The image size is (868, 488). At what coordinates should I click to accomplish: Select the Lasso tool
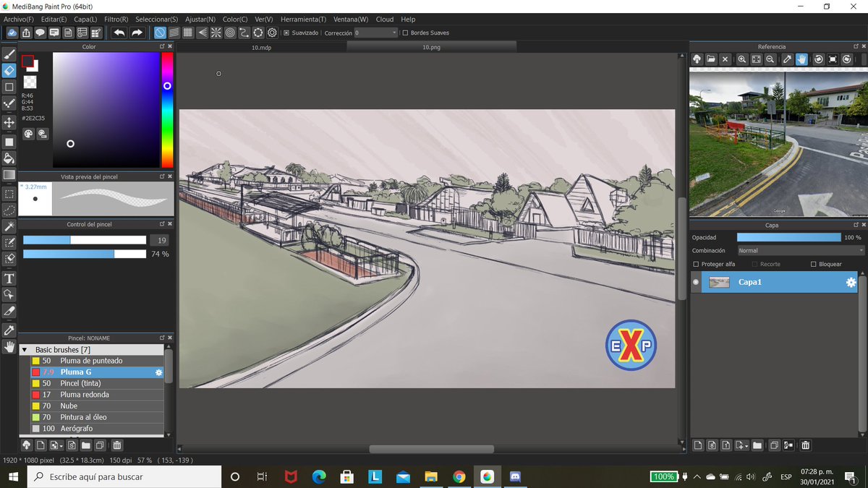[9, 210]
